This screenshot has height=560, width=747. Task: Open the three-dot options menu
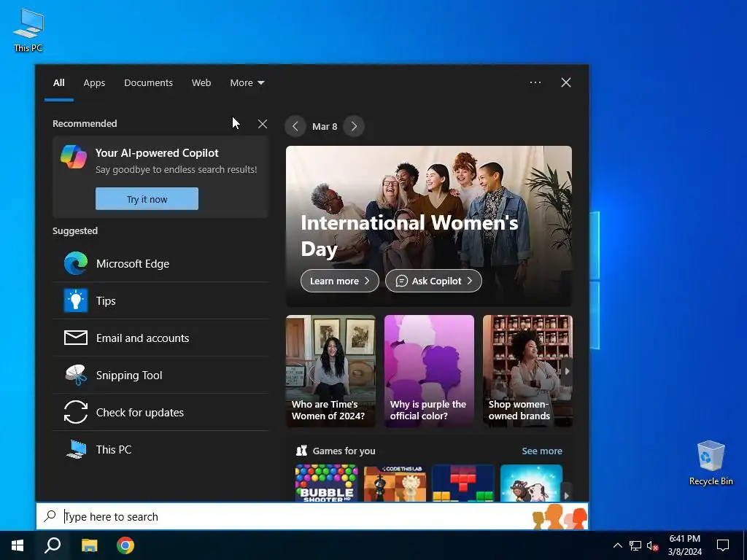pyautogui.click(x=535, y=82)
